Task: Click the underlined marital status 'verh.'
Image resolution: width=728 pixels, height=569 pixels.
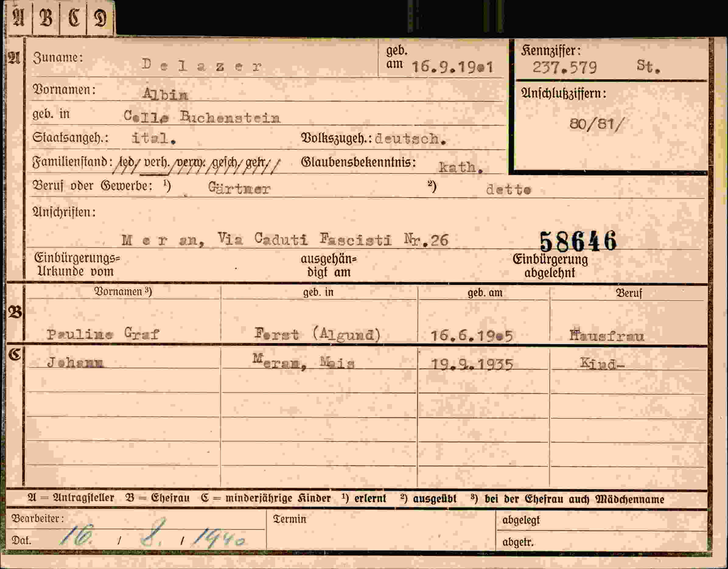Action: coord(157,163)
